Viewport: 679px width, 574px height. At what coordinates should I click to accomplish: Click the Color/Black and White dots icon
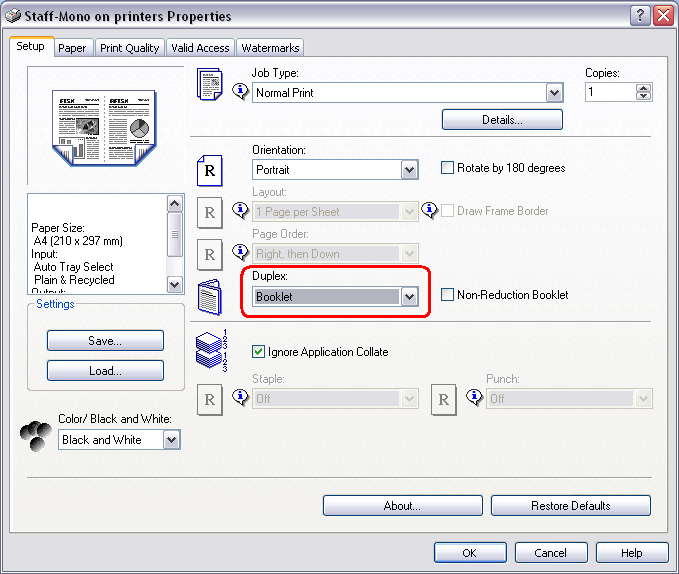click(36, 435)
